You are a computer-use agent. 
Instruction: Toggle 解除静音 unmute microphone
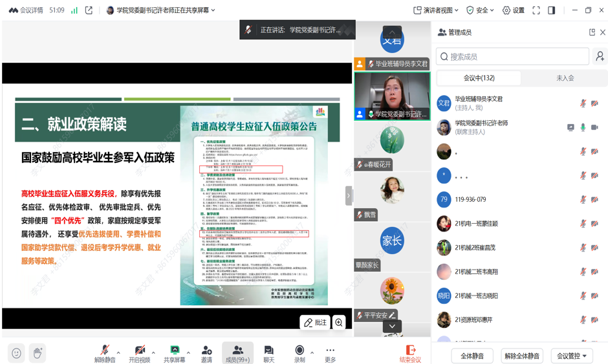pyautogui.click(x=105, y=353)
